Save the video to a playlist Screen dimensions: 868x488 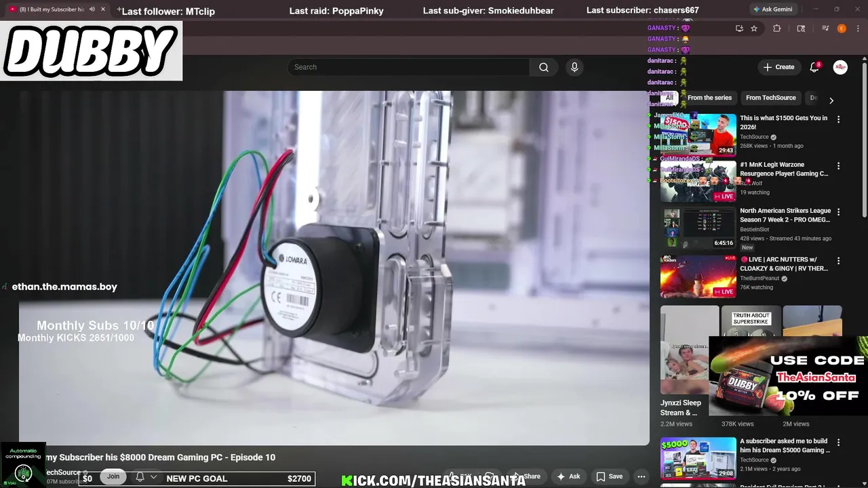609,476
